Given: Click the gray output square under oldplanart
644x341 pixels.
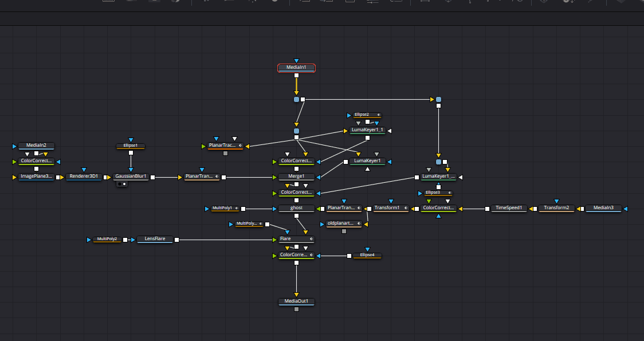Looking at the screenshot, I should point(344,232).
